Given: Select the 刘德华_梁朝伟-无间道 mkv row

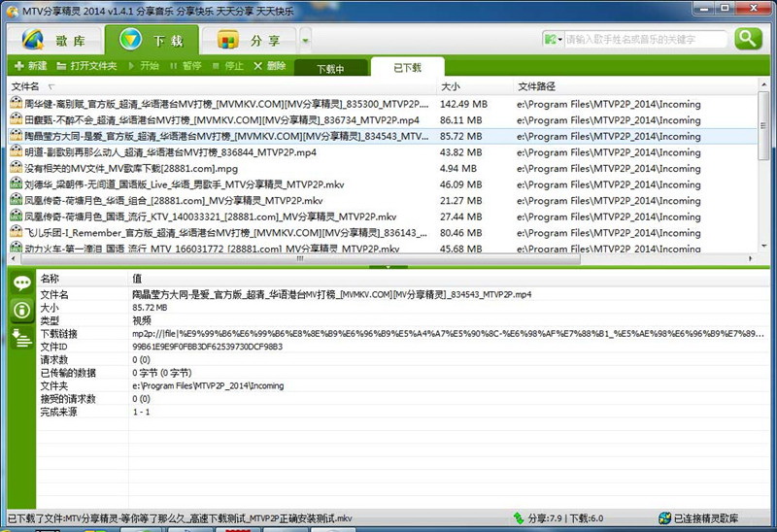Looking at the screenshot, I should [x=383, y=184].
